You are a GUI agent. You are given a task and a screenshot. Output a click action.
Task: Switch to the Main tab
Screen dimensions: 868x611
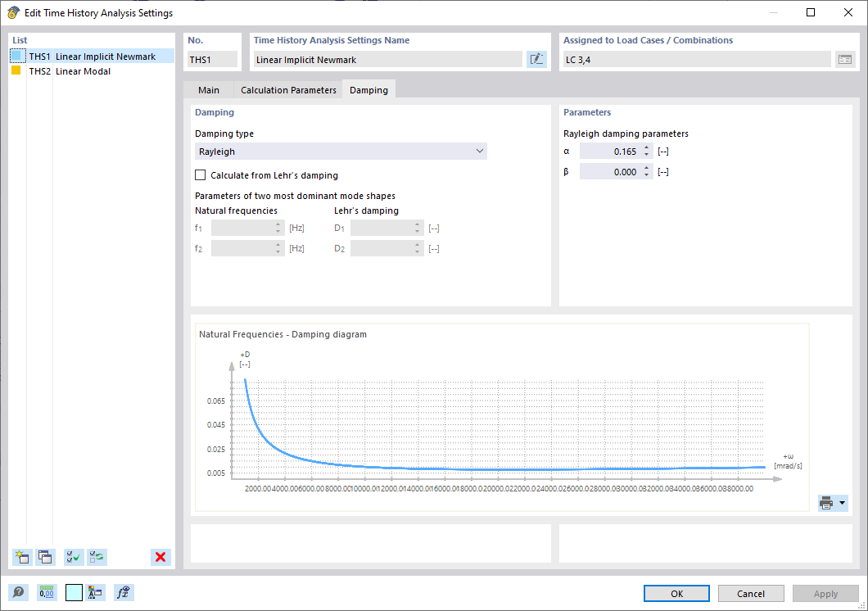(209, 89)
